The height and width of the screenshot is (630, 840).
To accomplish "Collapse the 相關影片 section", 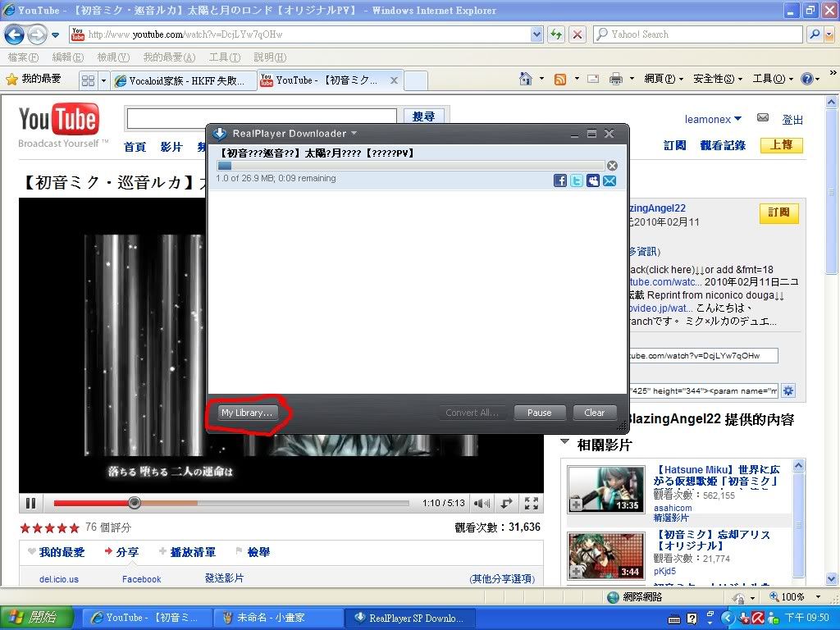I will coord(564,442).
